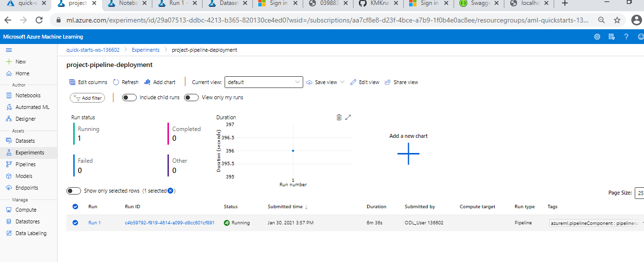Click the Add a new chart plus
644x262 pixels.
408,153
